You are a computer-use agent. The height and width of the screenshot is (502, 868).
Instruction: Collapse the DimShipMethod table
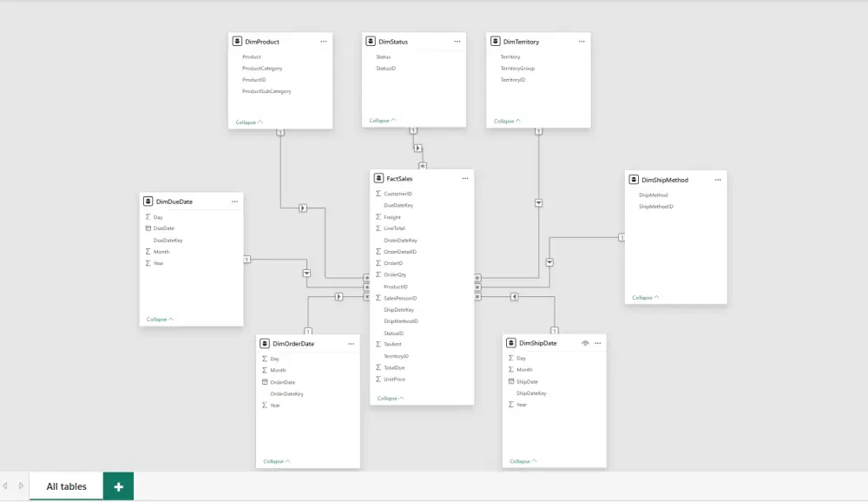[644, 297]
